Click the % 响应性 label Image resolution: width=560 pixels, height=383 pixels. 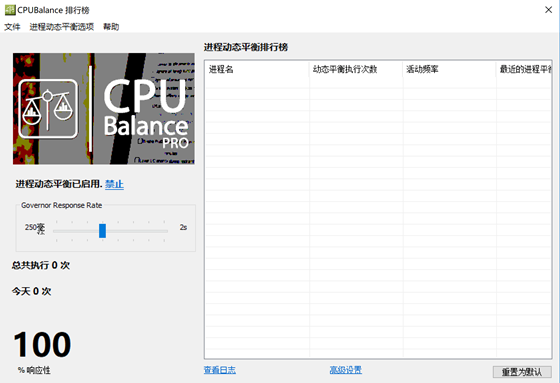(x=34, y=370)
